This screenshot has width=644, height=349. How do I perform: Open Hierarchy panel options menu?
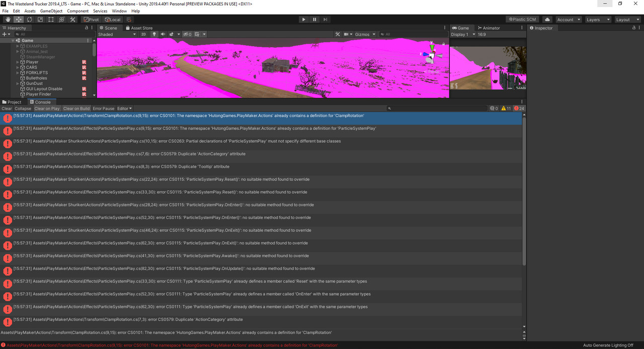[x=92, y=28]
